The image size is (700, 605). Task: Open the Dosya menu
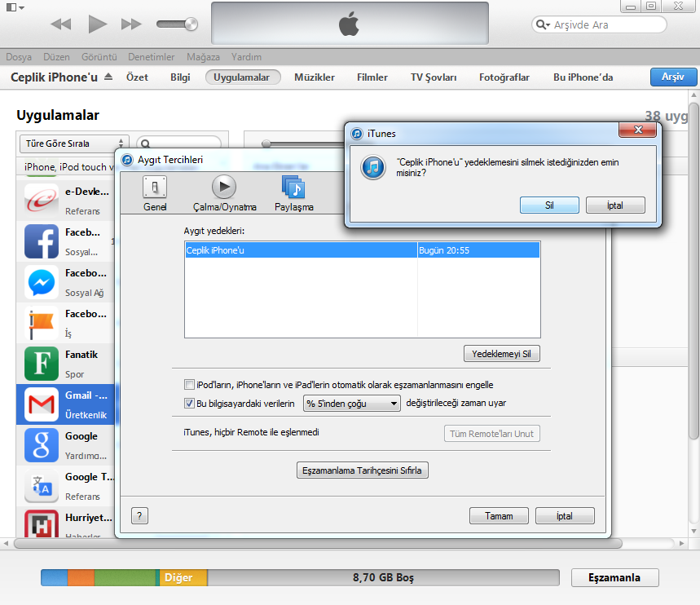[x=19, y=57]
